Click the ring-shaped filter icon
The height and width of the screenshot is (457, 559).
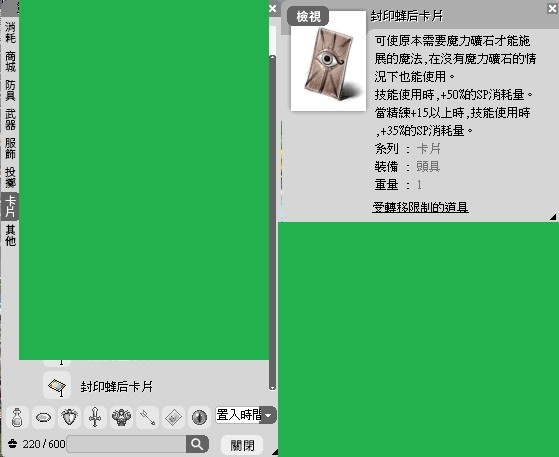[43, 417]
